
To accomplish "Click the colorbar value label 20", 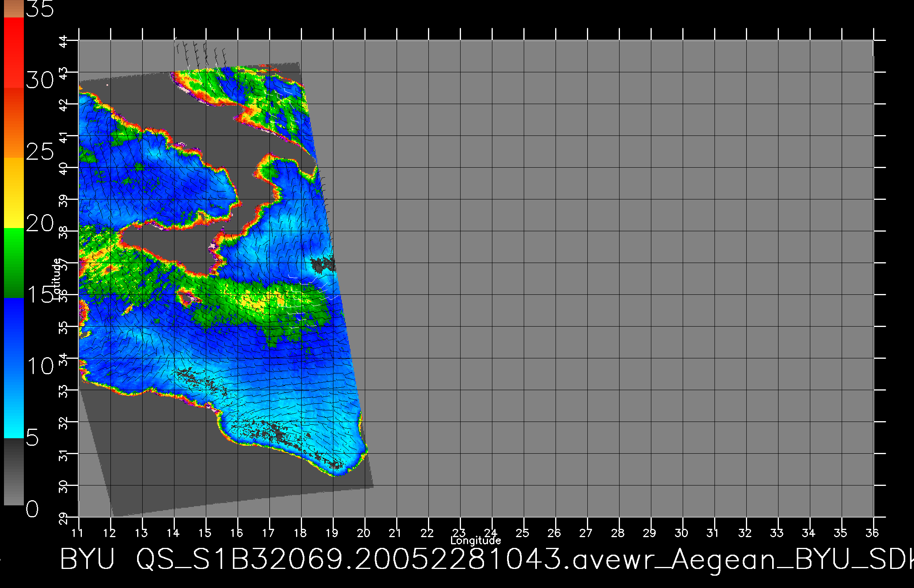I will [40, 223].
